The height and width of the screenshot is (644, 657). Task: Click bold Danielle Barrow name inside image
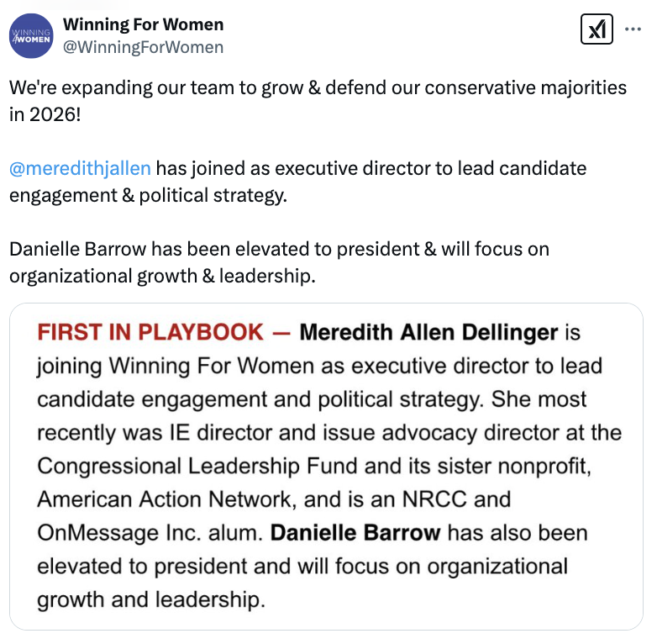355,533
